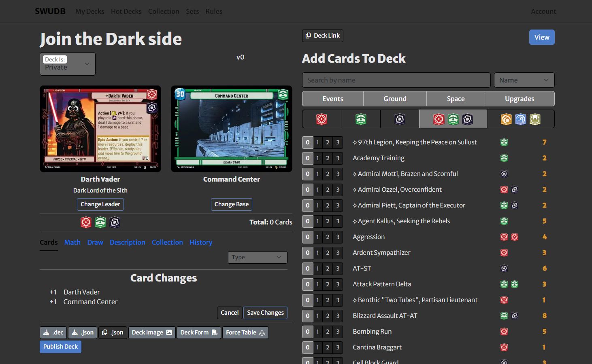Set Admiral Ozzel quantity to 1
The height and width of the screenshot is (364, 592).
click(x=317, y=190)
